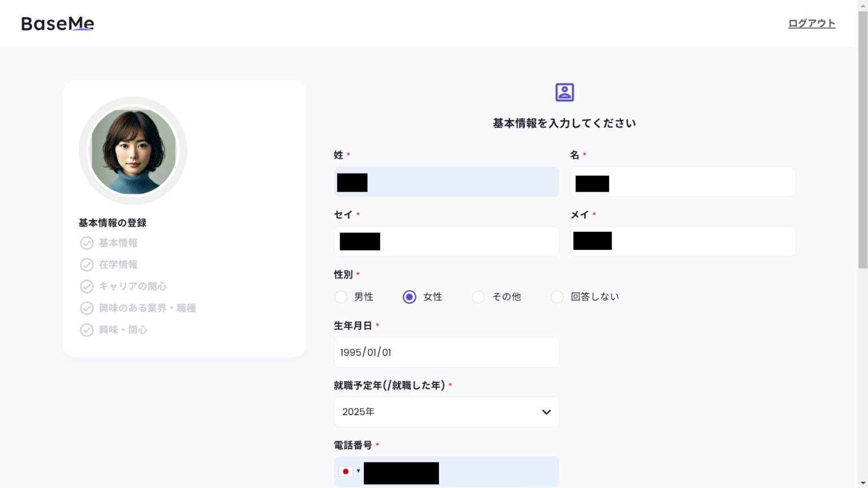Open the phone country code selector
Screen dimensions: 868x488
click(x=350, y=470)
